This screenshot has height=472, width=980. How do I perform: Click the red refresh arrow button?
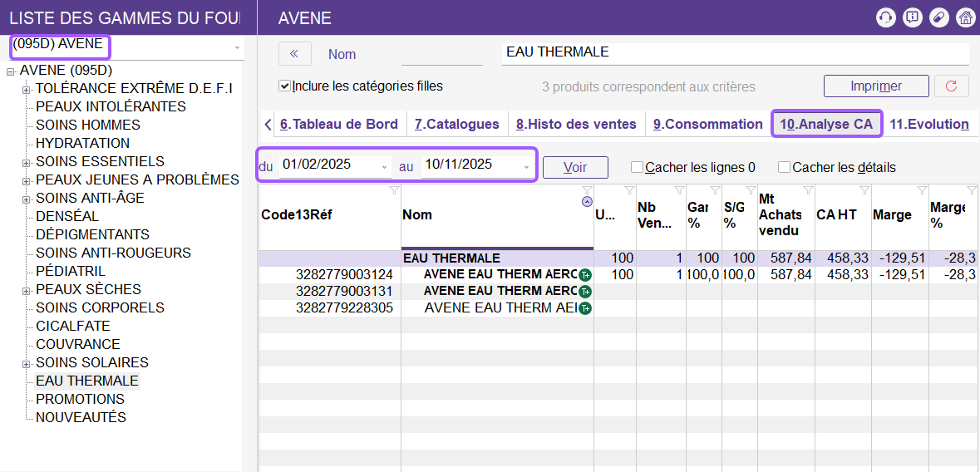click(x=952, y=86)
